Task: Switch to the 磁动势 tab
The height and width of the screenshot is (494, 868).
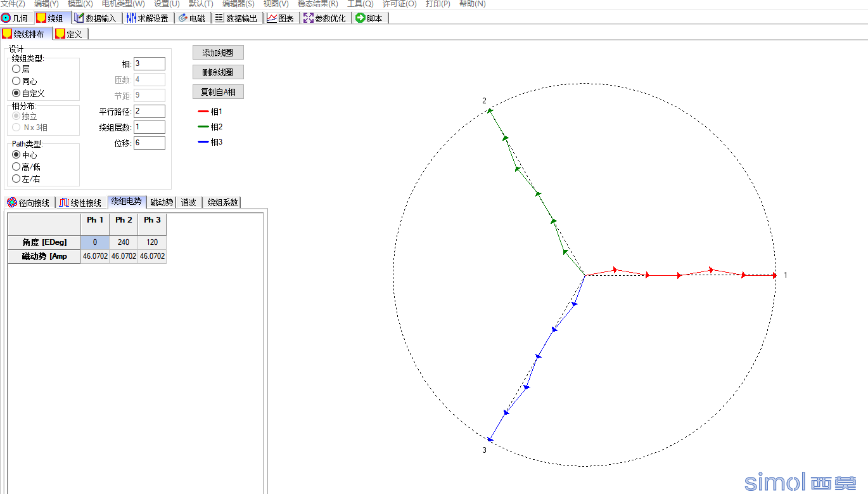Action: 162,202
